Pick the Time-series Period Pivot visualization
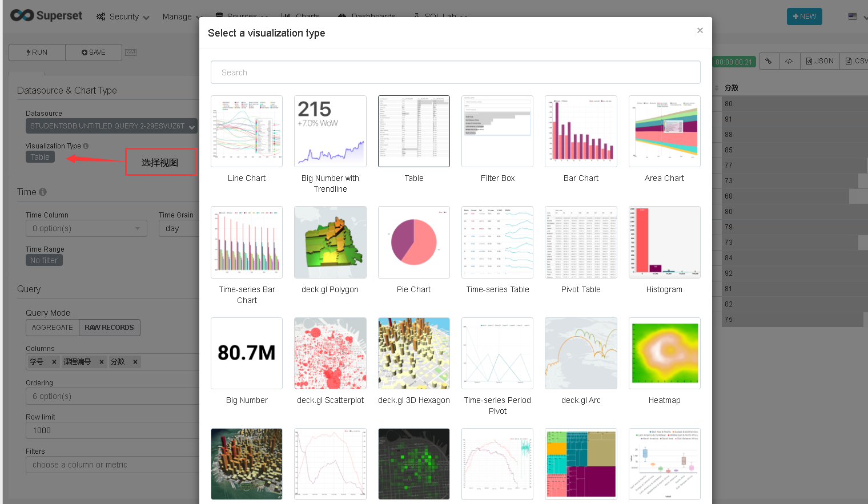The image size is (868, 504). (x=497, y=353)
